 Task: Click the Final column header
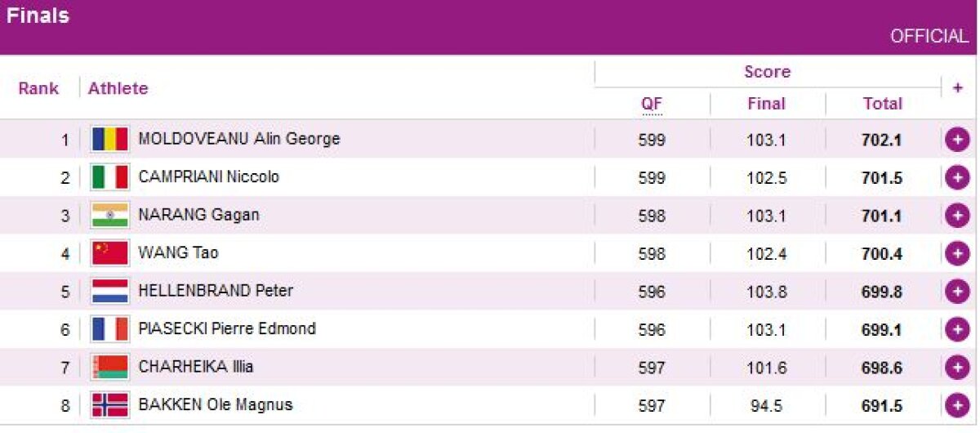pyautogui.click(x=766, y=104)
